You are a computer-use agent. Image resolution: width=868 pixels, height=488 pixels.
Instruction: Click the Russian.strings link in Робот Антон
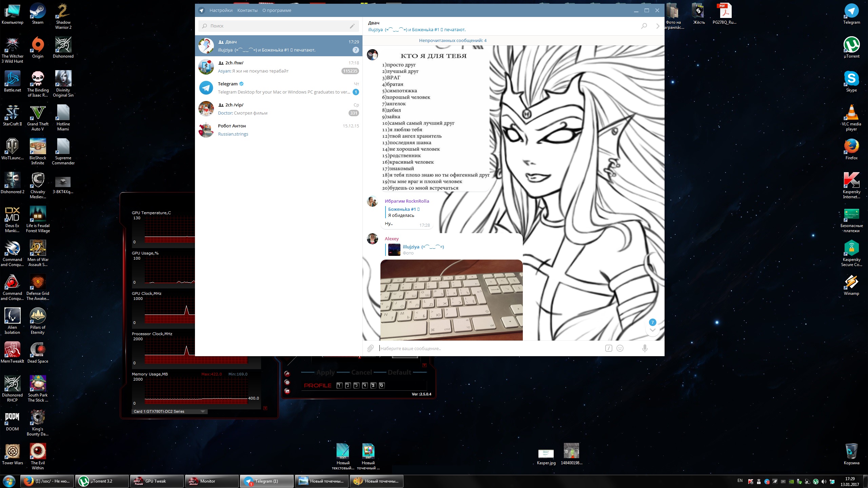click(233, 134)
